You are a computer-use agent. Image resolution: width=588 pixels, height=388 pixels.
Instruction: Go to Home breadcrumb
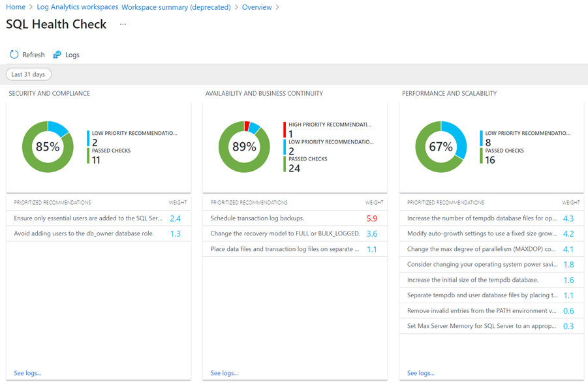[16, 7]
